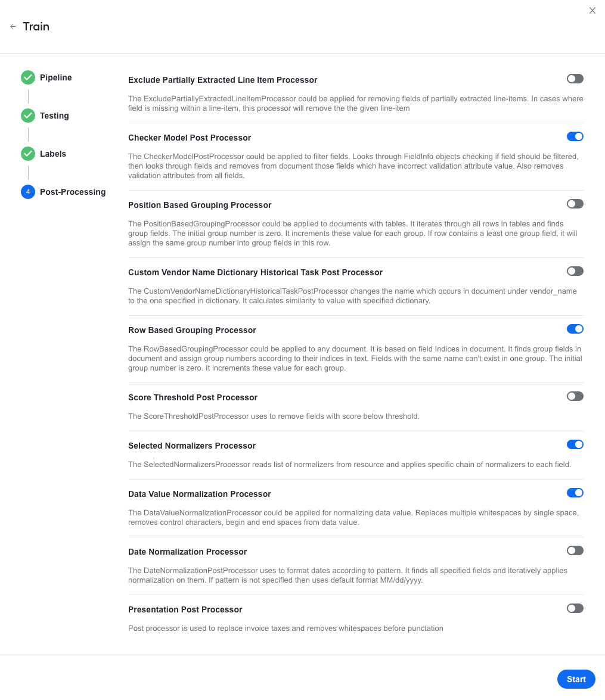Click the green checkmark icon for Testing
Image resolution: width=605 pixels, height=700 pixels.
(27, 116)
